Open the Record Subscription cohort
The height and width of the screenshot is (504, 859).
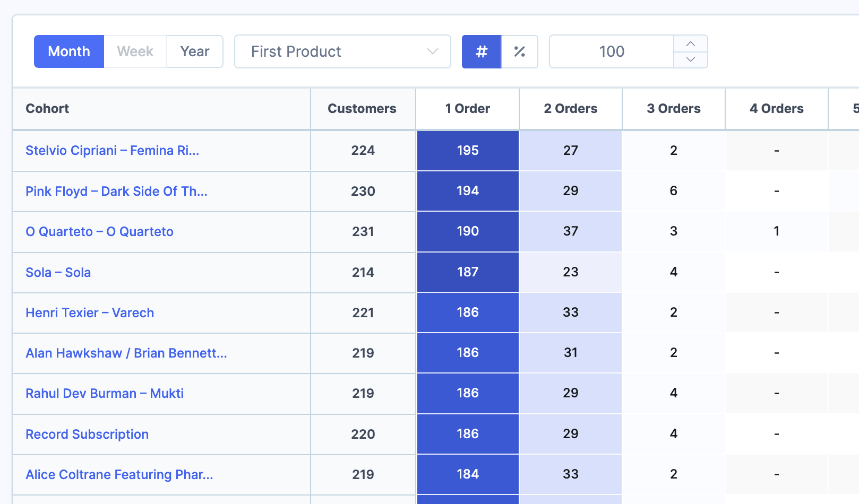[x=87, y=434]
